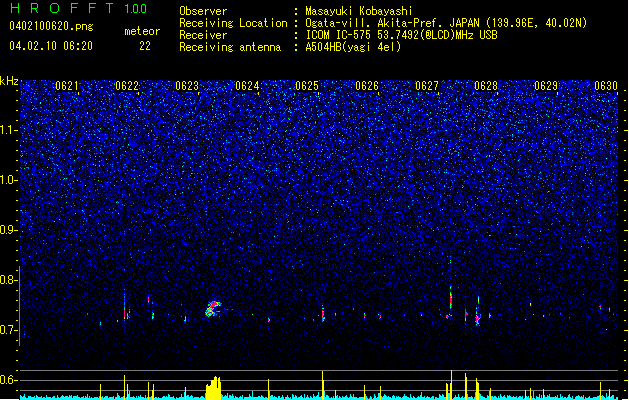Click the wide yellow intensity block near 0623
This screenshot has height=400, width=629.
213,388
